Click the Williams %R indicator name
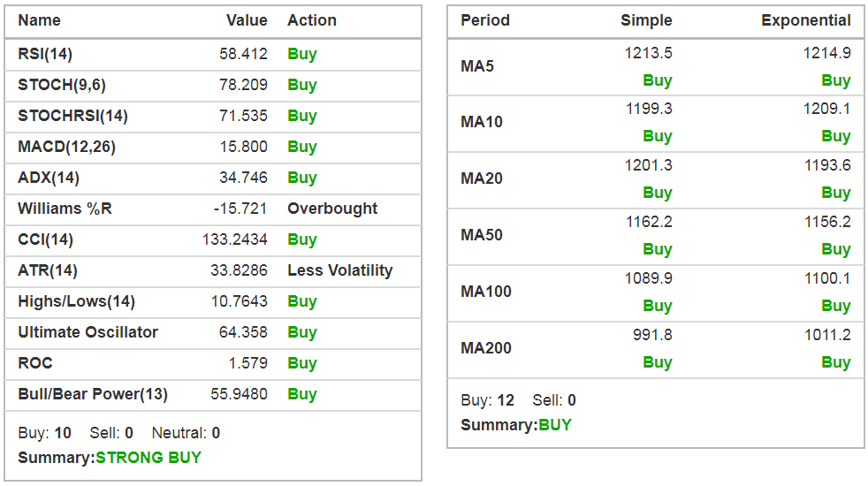Viewport: 868px width, 486px height. click(x=65, y=209)
